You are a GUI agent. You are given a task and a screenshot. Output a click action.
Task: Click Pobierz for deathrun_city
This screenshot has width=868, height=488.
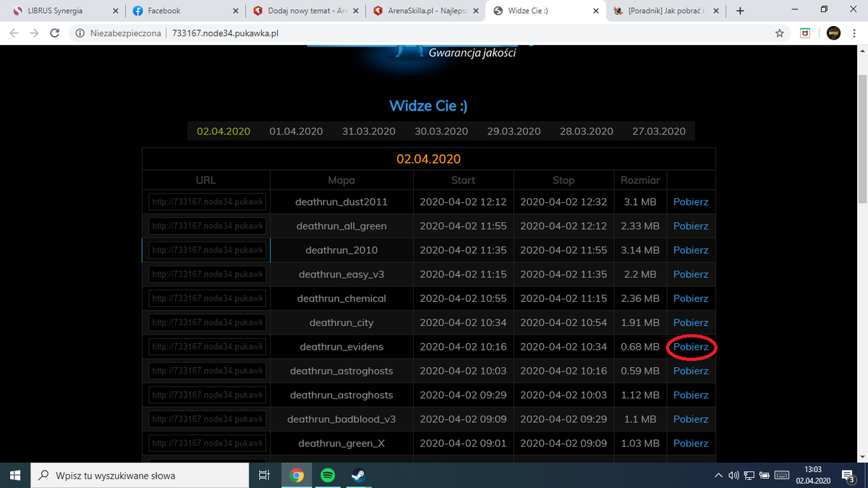click(x=691, y=322)
